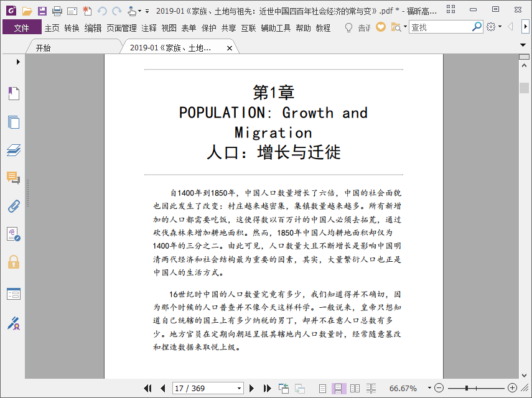
Task: Open the zoom percentage dropdown
Action: click(x=429, y=389)
